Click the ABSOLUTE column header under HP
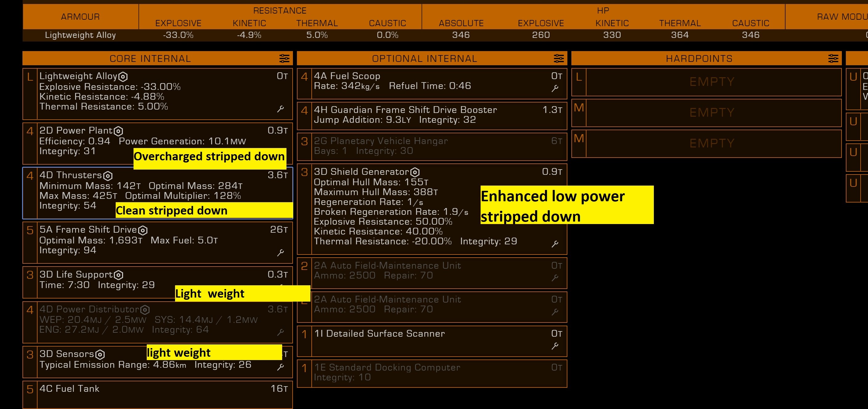The height and width of the screenshot is (409, 868). pos(461,23)
